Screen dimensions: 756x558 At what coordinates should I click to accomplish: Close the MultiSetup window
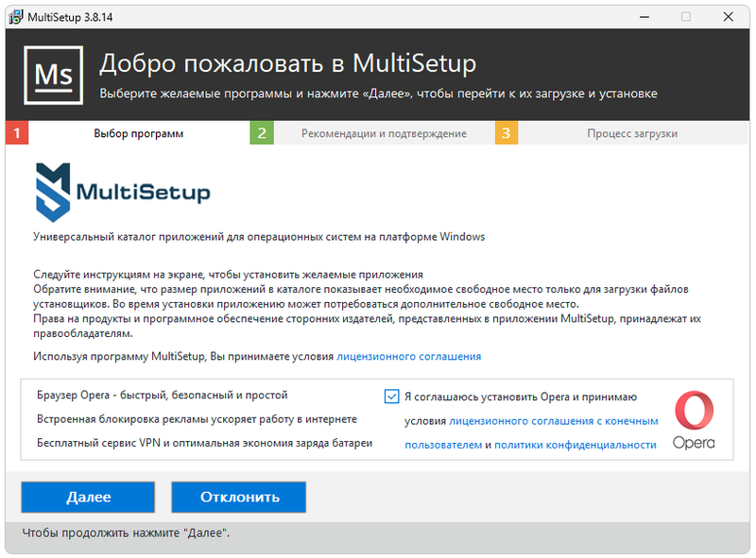[x=728, y=17]
